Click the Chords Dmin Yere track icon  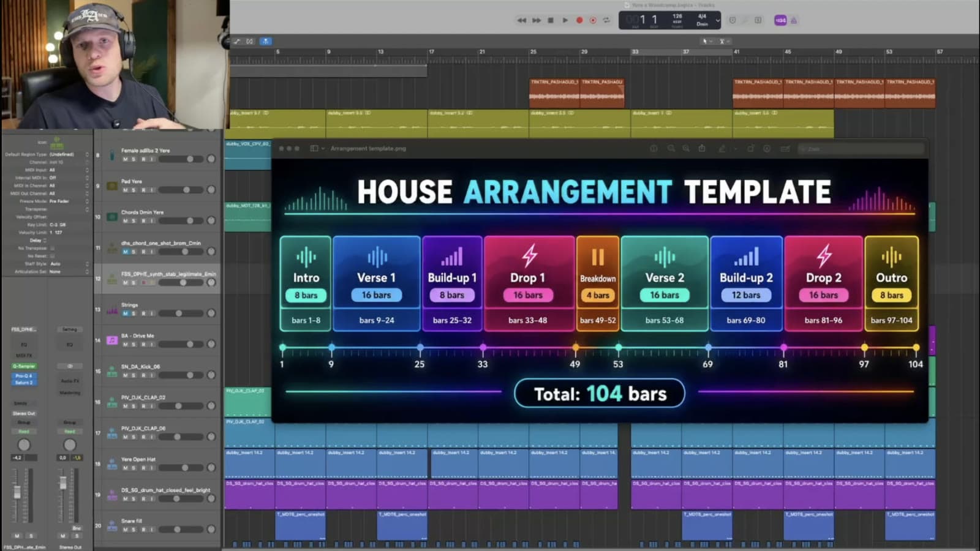(x=112, y=217)
